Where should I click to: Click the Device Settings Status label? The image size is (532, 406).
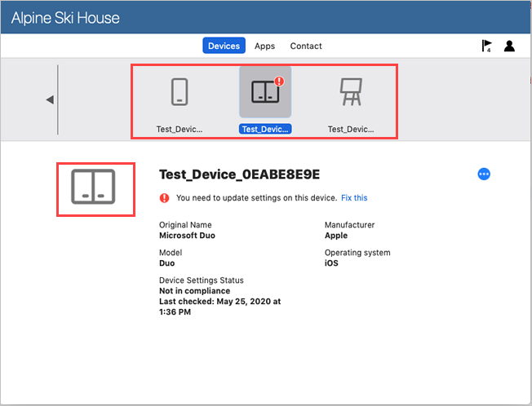click(x=202, y=280)
